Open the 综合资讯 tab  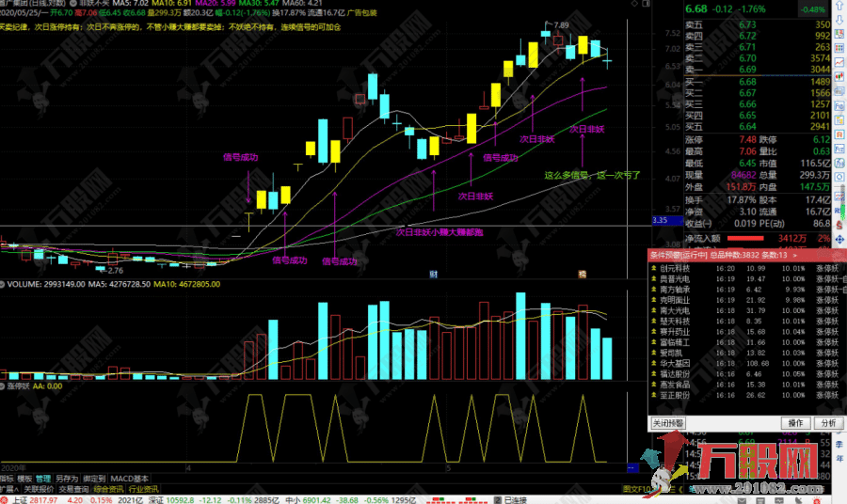(108, 490)
